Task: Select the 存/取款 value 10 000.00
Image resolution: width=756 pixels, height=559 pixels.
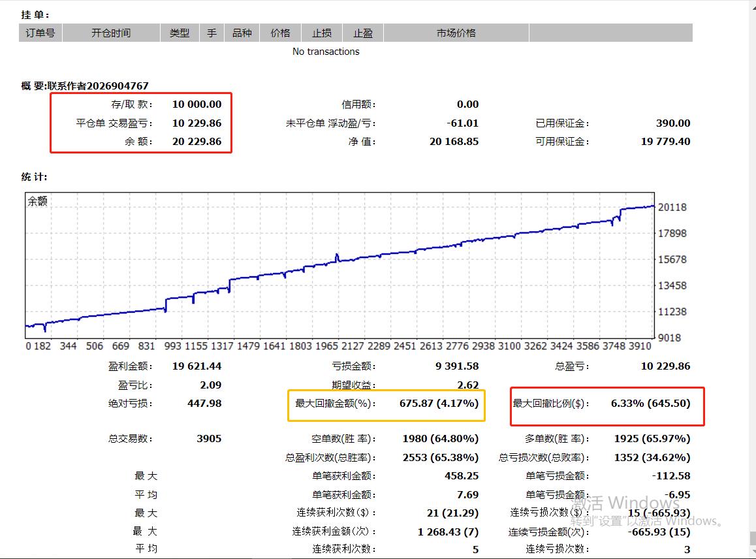Action: (197, 104)
